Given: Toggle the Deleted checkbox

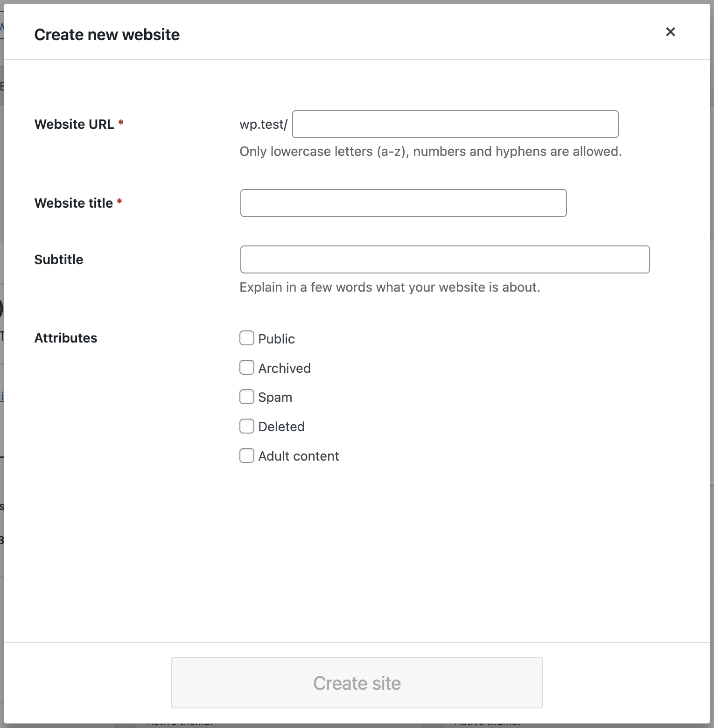Looking at the screenshot, I should pos(247,426).
